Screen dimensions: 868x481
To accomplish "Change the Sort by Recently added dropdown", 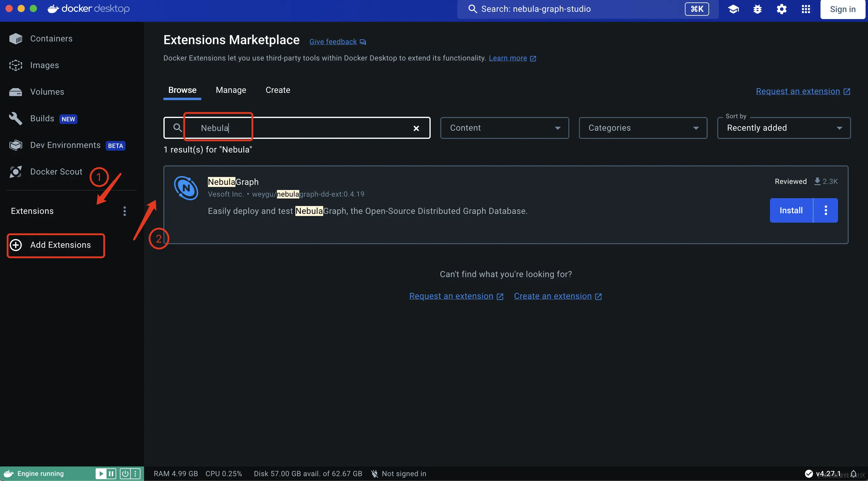I will [x=784, y=128].
